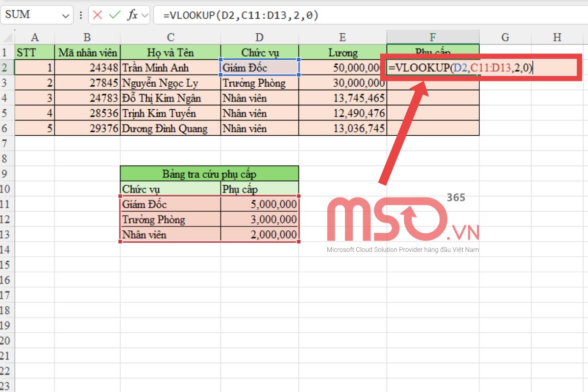Click the 'Mã nhân viên' header cell

pyautogui.click(x=87, y=52)
